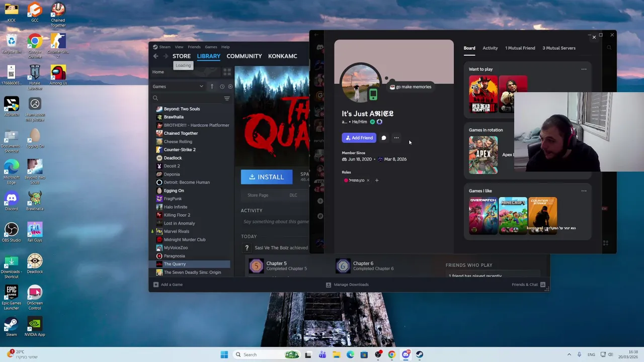The width and height of the screenshot is (644, 362).
Task: Open Steam library advanced filter icon
Action: pos(227,99)
